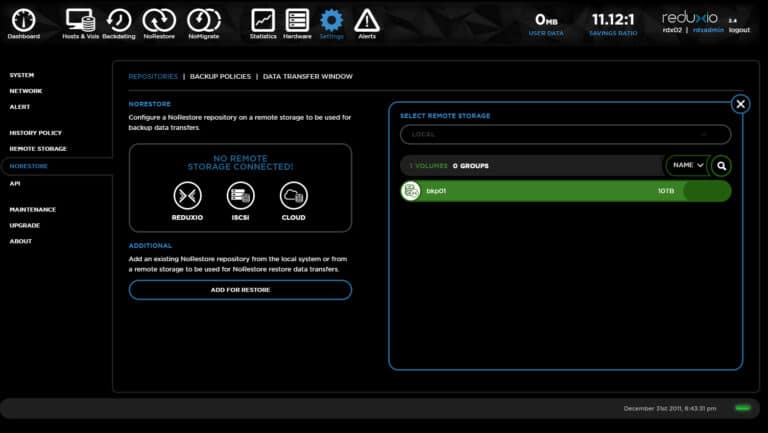Open the NoMigrate section
Image resolution: width=768 pixels, height=433 pixels.
click(204, 24)
